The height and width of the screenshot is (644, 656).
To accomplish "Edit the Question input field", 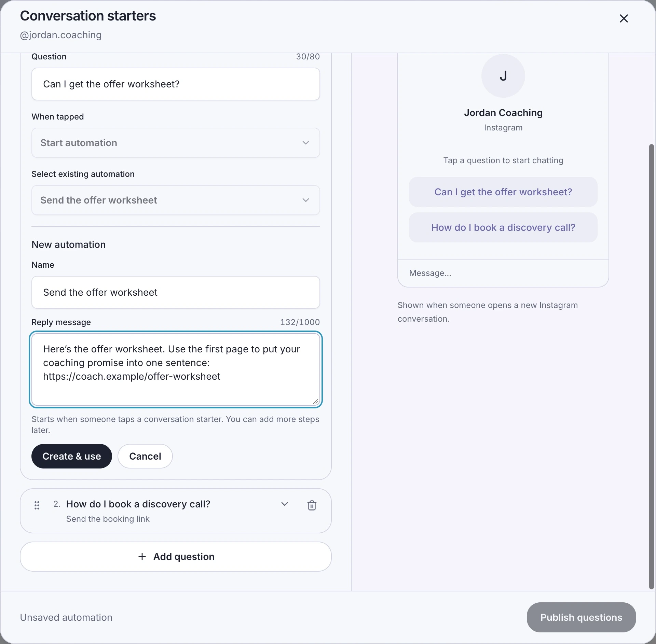I will [x=176, y=84].
